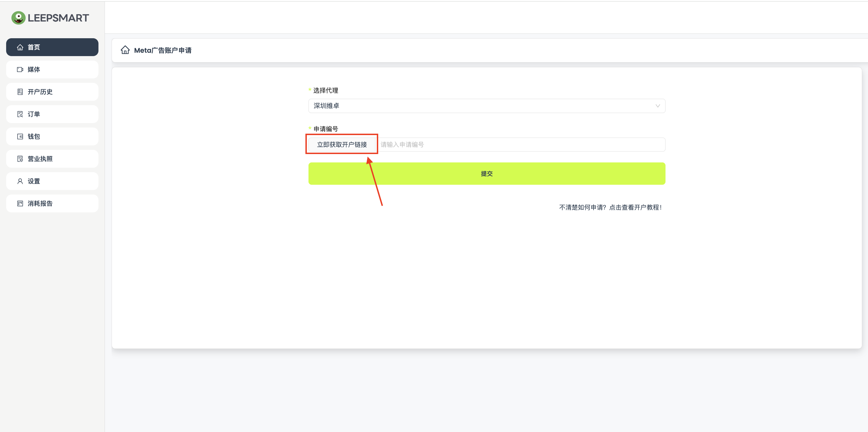Viewport: 868px width, 432px height.
Task: Click the LEEPSMART logo
Action: 50,18
